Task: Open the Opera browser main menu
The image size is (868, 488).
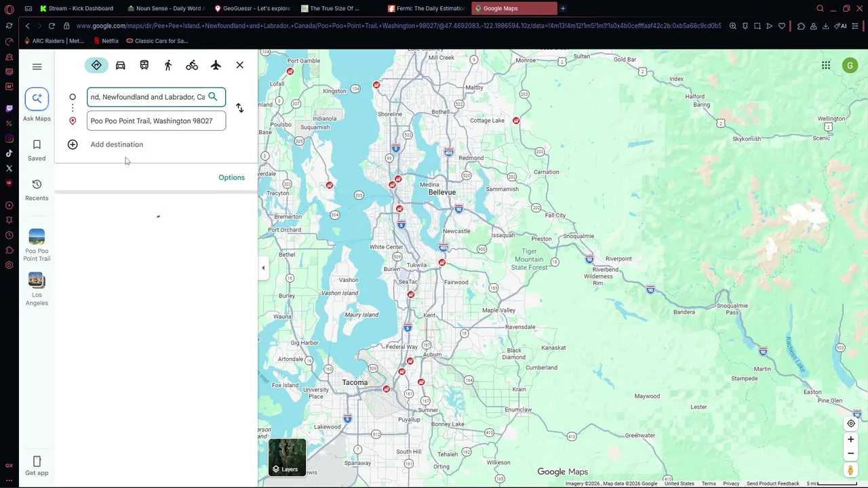Action: [9, 9]
